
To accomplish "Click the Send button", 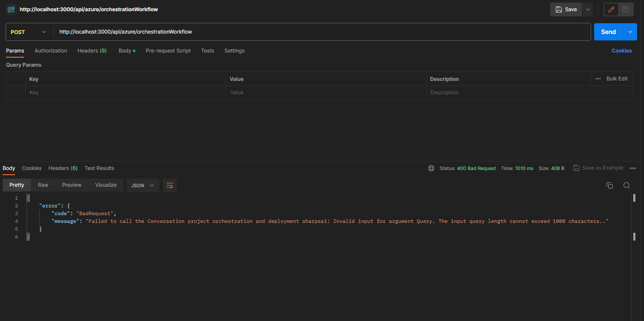I will 608,31.
